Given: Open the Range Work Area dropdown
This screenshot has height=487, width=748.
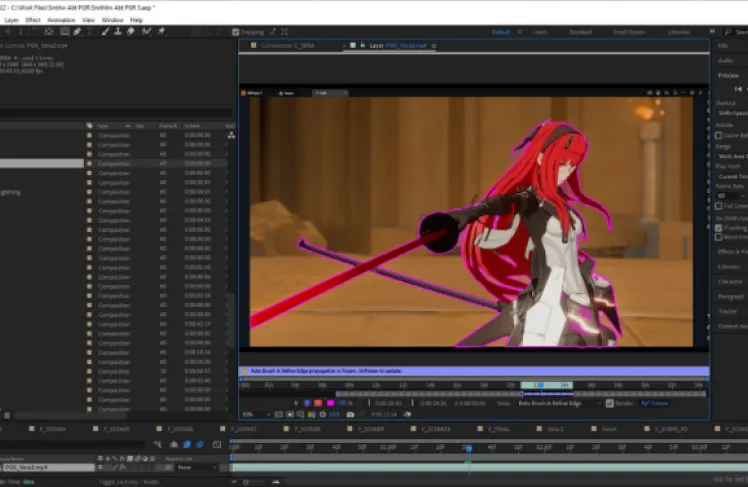Looking at the screenshot, I should point(732,156).
